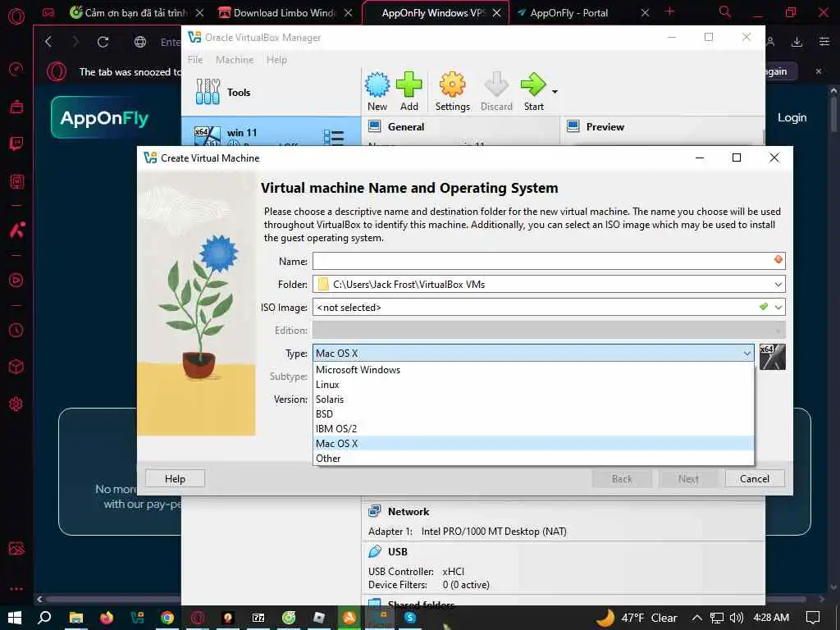Click the Login link on AppOnFly page

coord(792,117)
